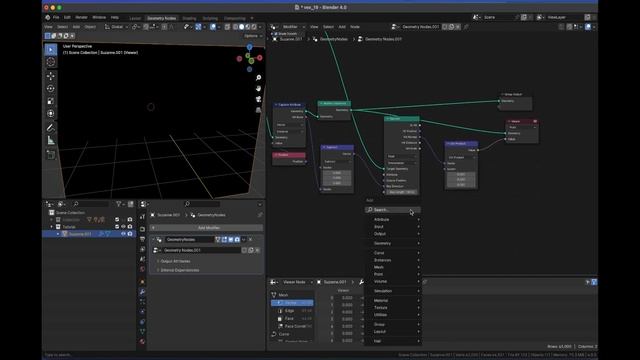Click Add in node editor header
Image resolution: width=640 pixels, height=360 pixels.
point(342,27)
